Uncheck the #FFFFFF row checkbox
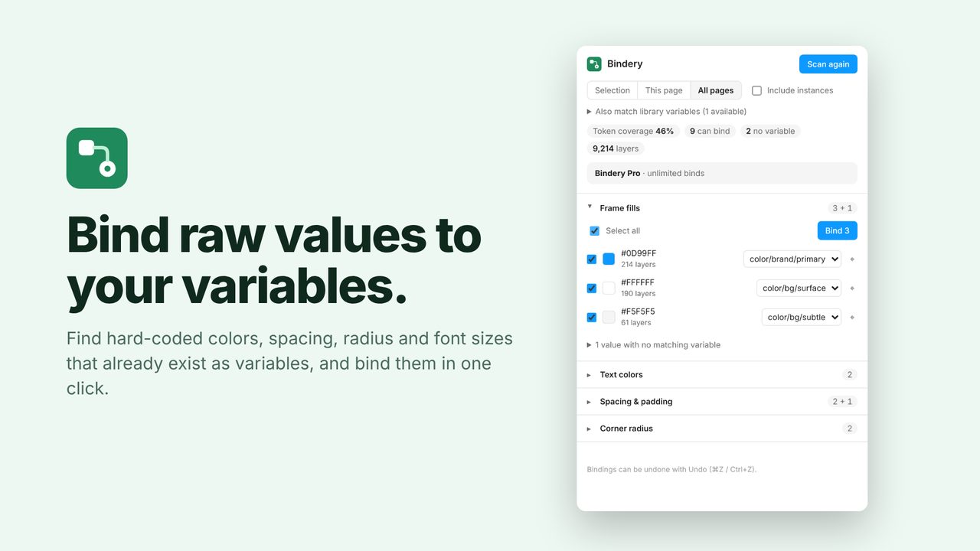 pos(592,289)
